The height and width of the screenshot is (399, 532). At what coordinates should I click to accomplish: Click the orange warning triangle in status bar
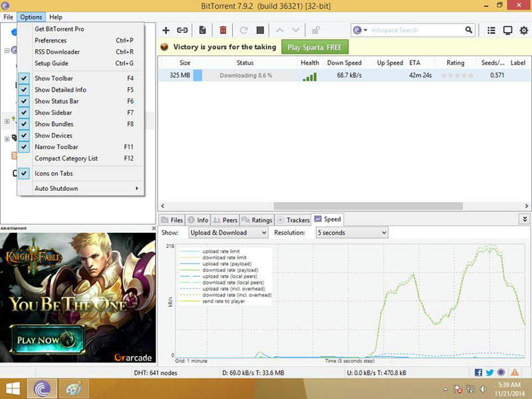click(x=515, y=372)
